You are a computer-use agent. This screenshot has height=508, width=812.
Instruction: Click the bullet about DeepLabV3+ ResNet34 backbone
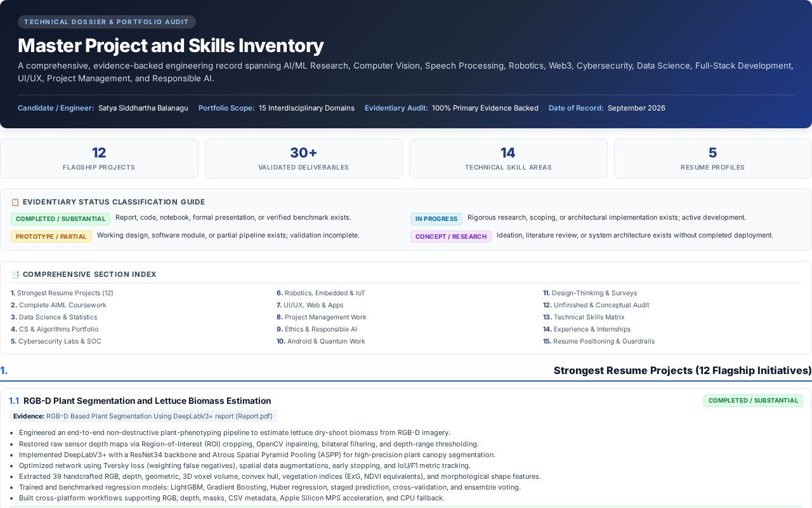click(x=257, y=455)
